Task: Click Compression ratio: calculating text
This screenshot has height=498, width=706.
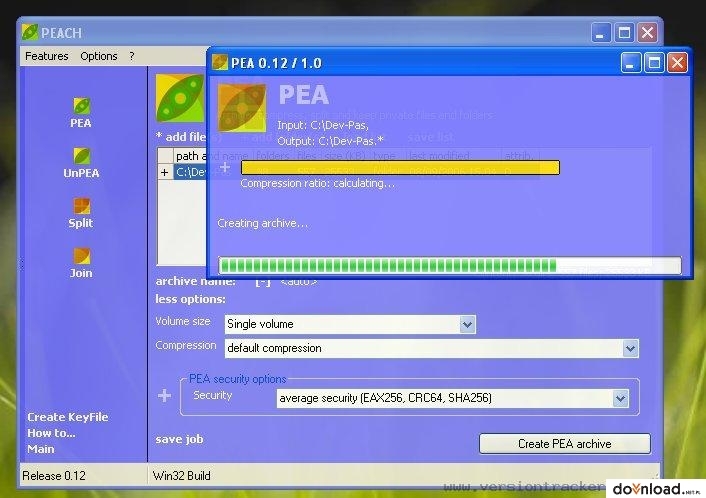Action: (x=317, y=183)
